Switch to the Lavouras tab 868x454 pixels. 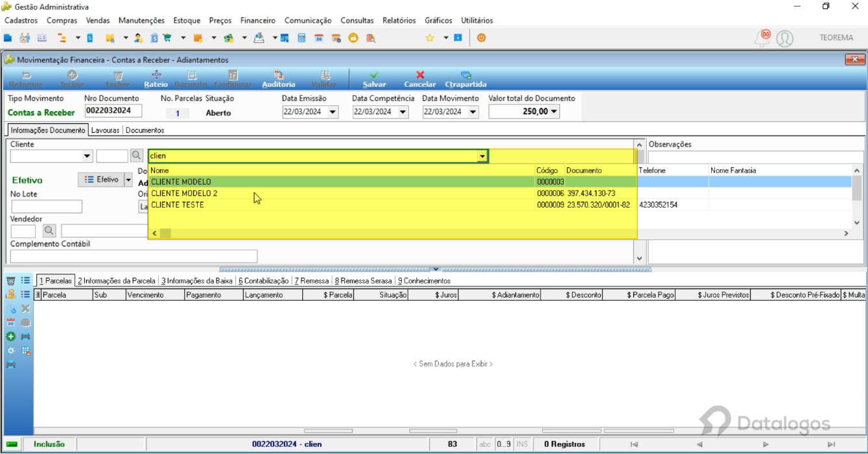pyautogui.click(x=105, y=130)
